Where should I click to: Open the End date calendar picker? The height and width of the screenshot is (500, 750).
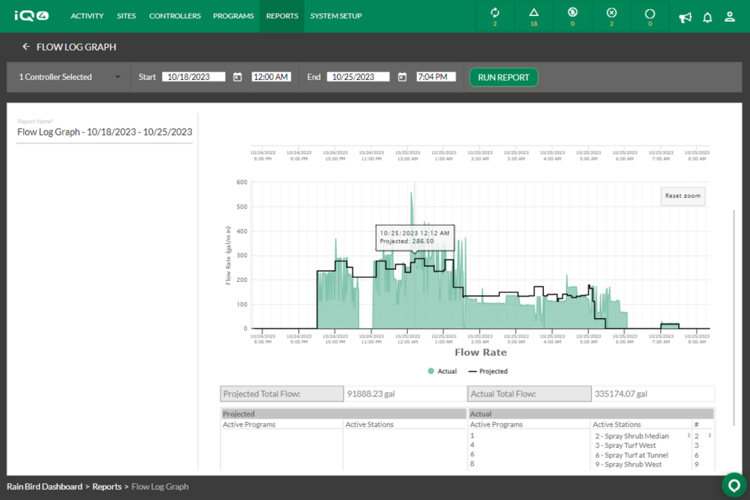[402, 77]
